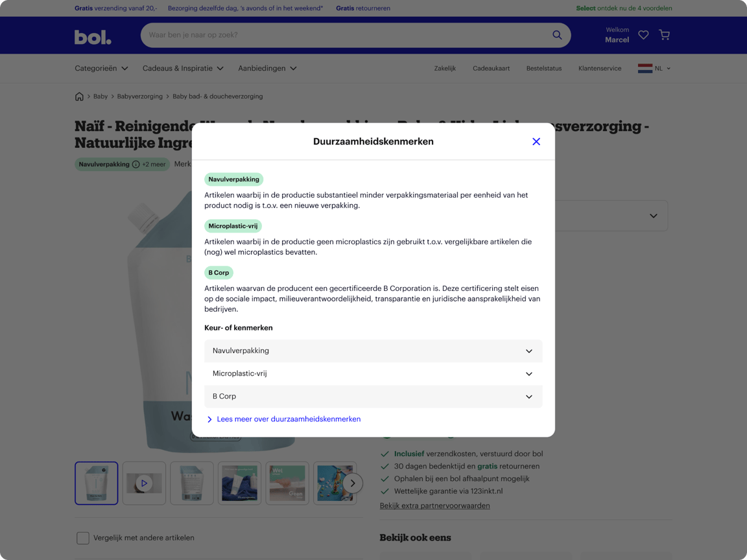Screen dimensions: 747x560
Task: Click next arrow in thumbnail carousel
Action: coord(353,483)
